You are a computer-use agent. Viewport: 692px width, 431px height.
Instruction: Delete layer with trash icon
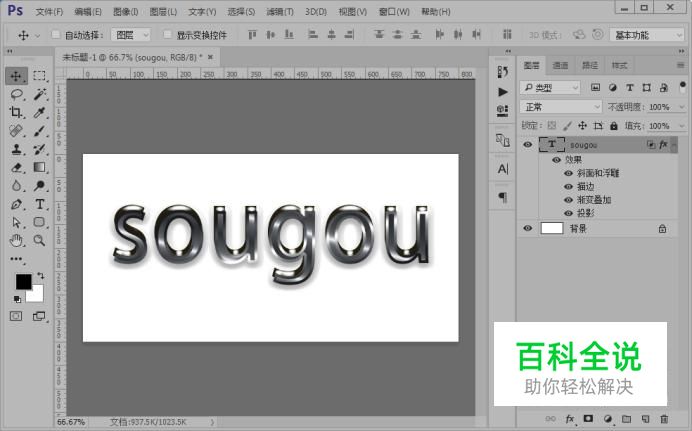click(664, 419)
